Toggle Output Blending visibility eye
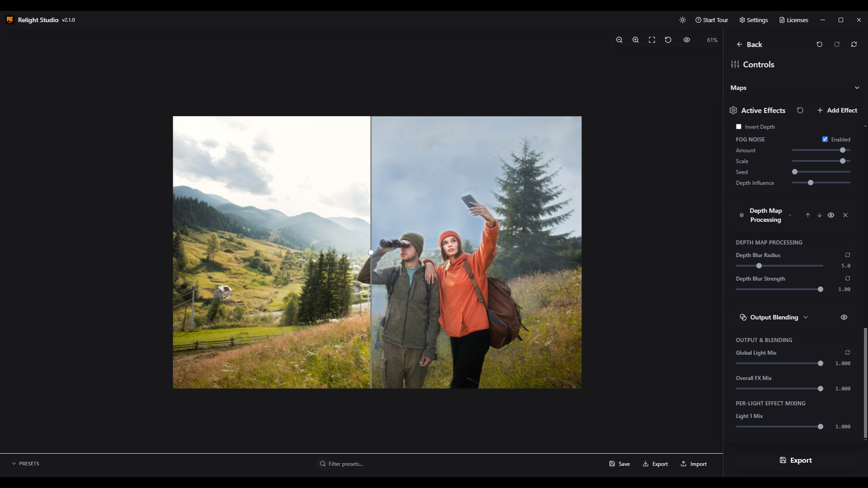 (844, 317)
